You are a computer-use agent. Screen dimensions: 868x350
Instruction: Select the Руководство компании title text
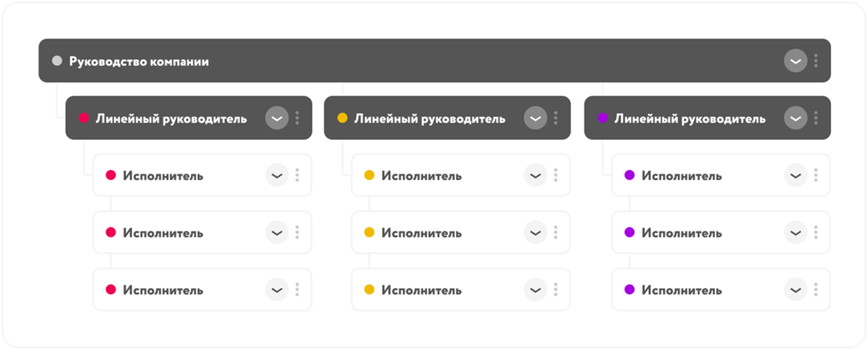(139, 61)
